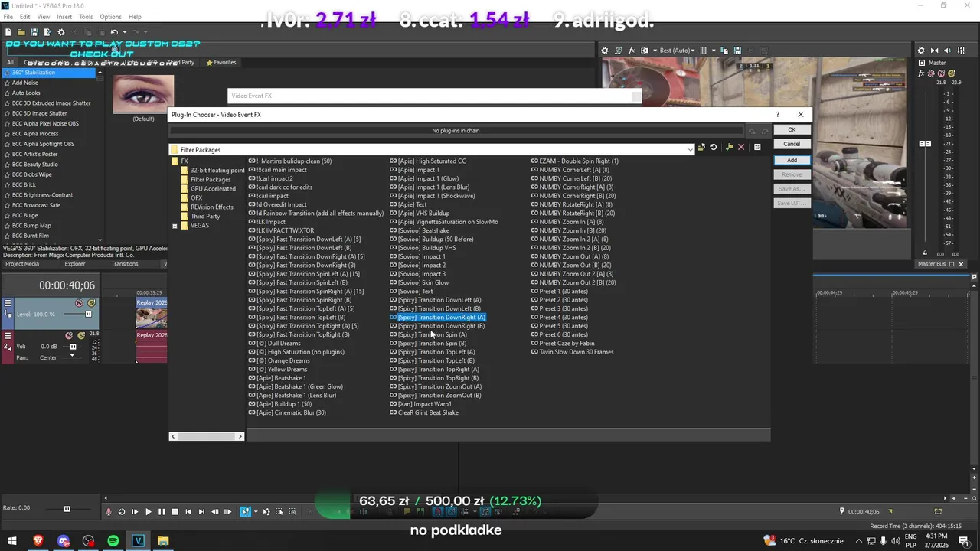Click the Undo arrow in main toolbar

[x=113, y=32]
